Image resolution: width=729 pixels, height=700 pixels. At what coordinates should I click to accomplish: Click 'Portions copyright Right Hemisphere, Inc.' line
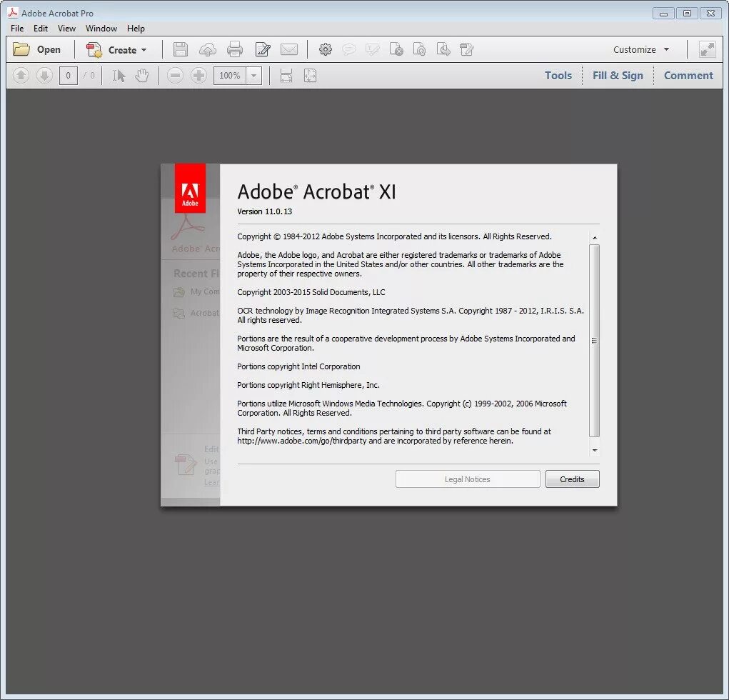pos(308,385)
